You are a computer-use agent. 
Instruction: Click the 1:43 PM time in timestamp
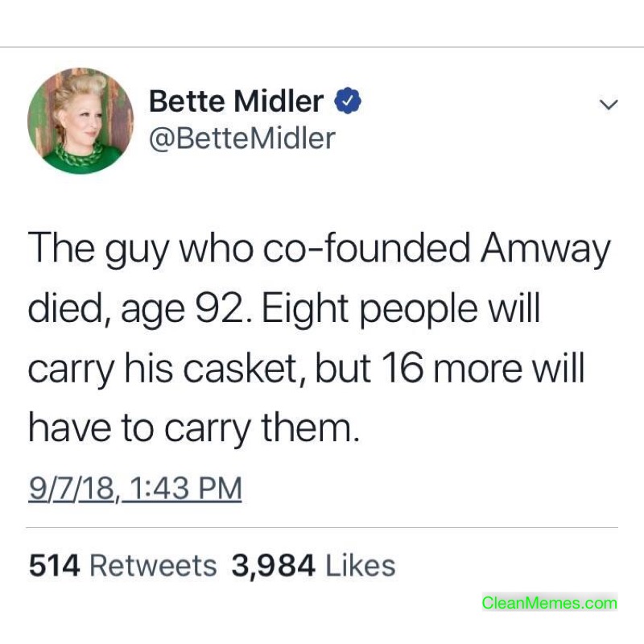click(183, 489)
